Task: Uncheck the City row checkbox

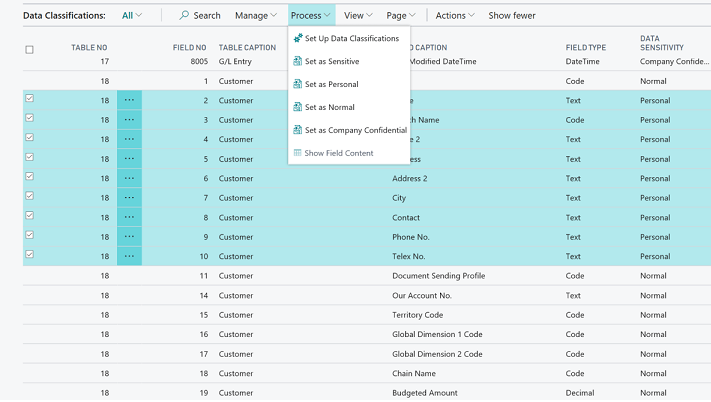Action: 29,196
